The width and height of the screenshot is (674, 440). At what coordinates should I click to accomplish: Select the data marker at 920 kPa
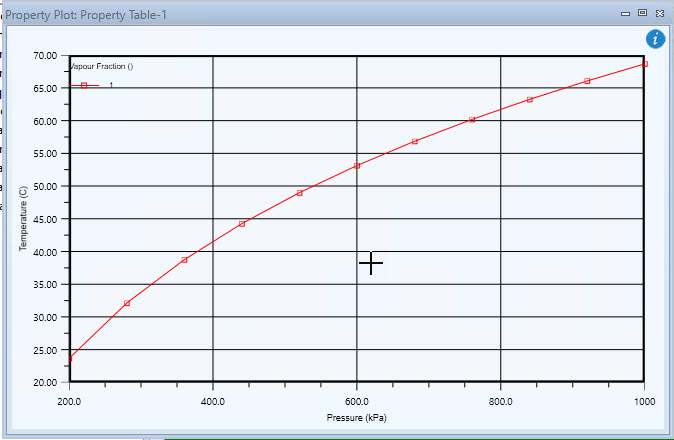587,81
